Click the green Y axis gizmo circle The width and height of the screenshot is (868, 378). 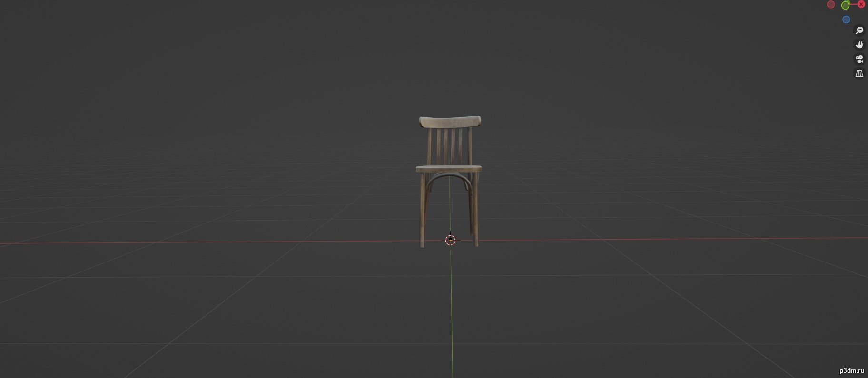click(846, 5)
